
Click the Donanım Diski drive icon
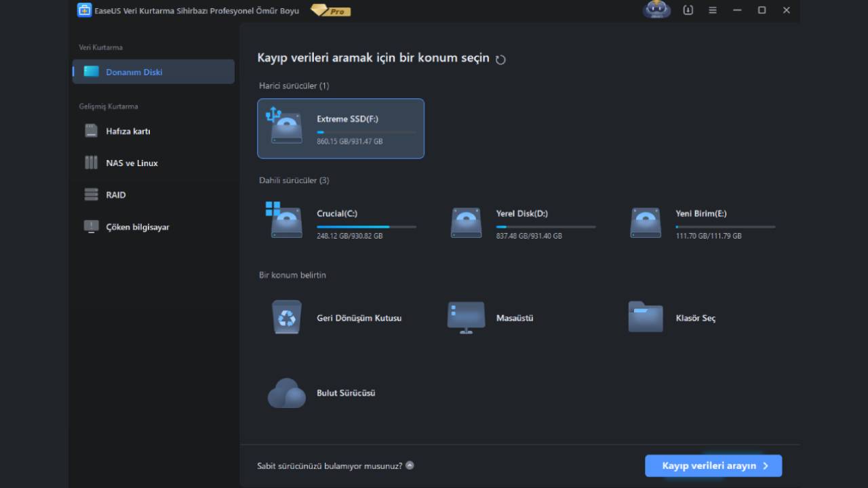click(x=92, y=72)
